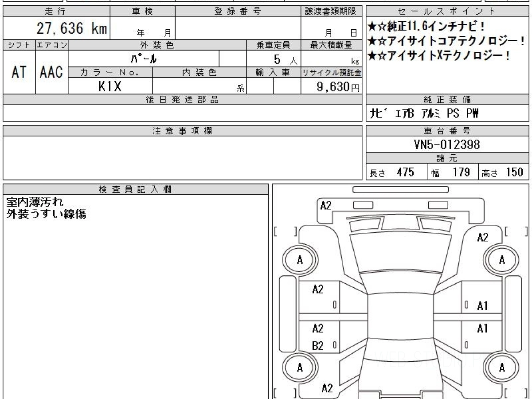Click the 譲渡書類期限 header
Image resolution: width=532 pixels, height=399 pixels.
331,12
